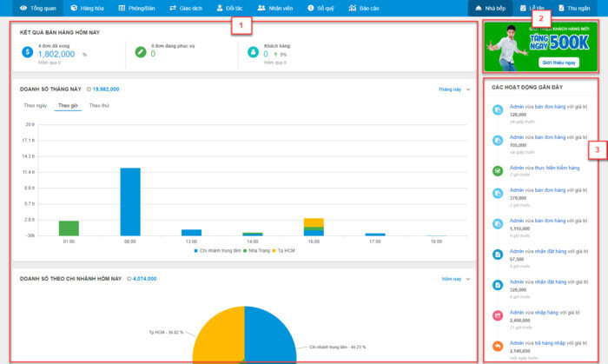
Task: Click the nhận đặt hàng 67,500 activity icon
Action: point(498,255)
